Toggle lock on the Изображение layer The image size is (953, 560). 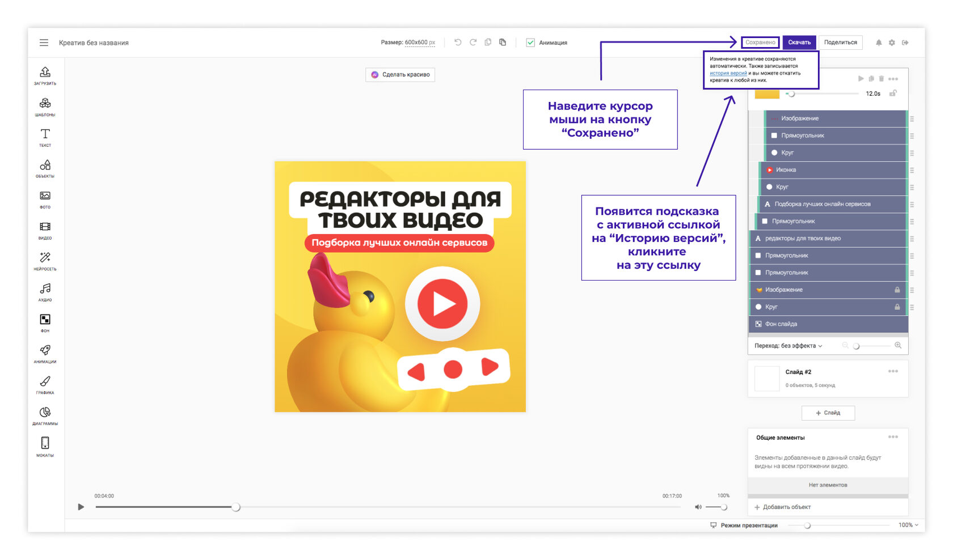point(897,290)
